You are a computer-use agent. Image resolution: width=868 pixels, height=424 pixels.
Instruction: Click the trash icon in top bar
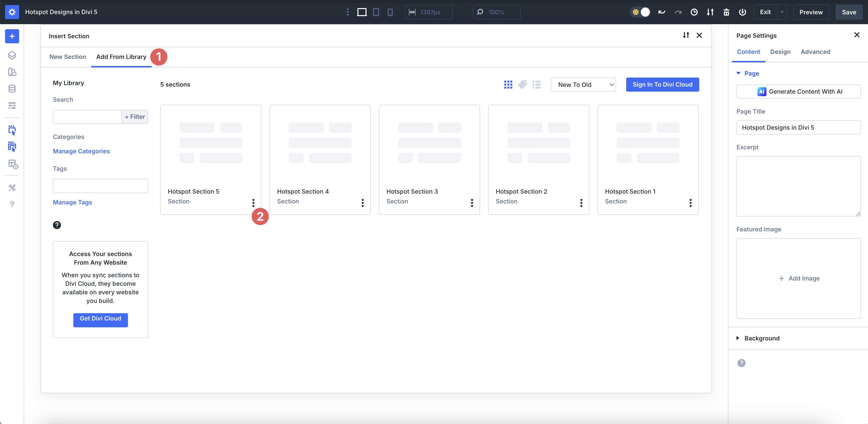coord(726,12)
